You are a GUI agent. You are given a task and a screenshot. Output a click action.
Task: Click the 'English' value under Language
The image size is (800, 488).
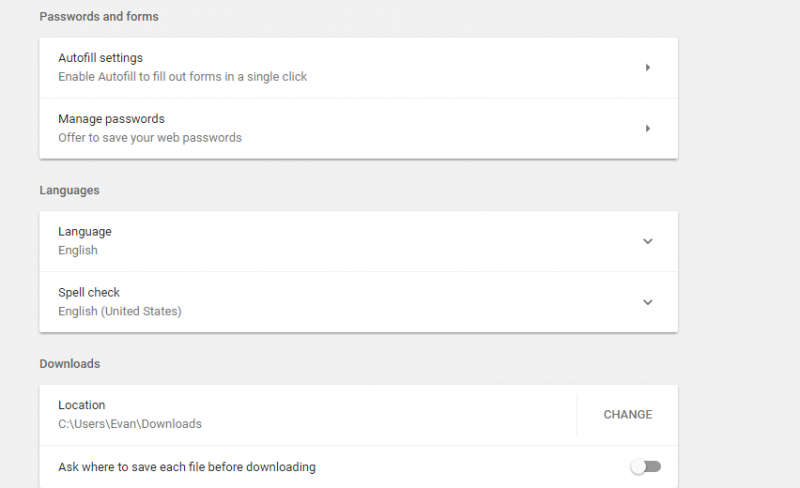78,250
